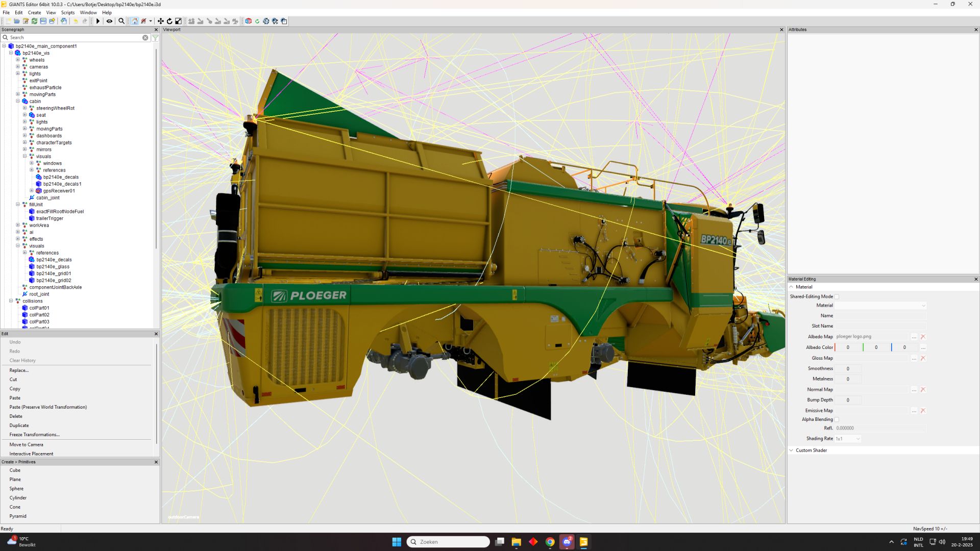
Task: Toggle the eye visibility toolbar icon
Action: tap(109, 21)
